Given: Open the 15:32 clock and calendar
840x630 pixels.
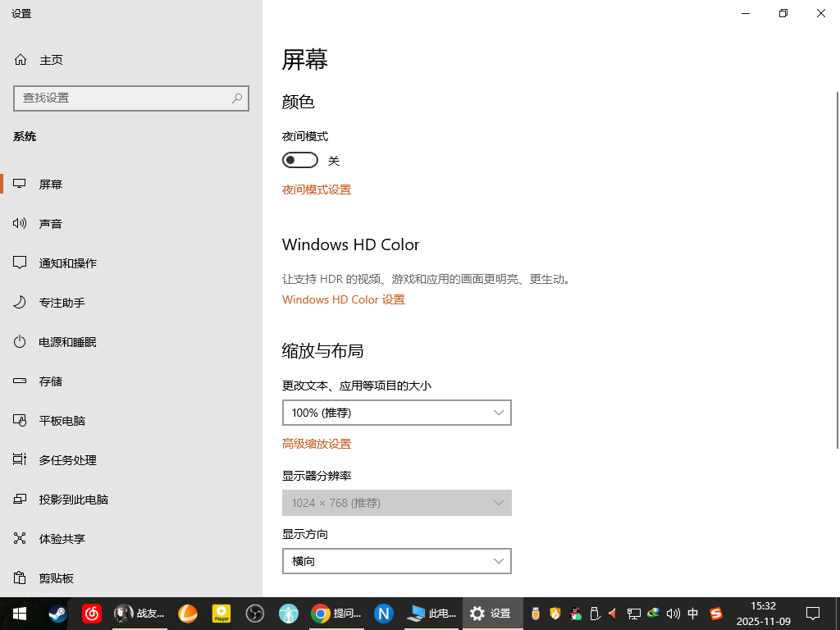Looking at the screenshot, I should (764, 614).
